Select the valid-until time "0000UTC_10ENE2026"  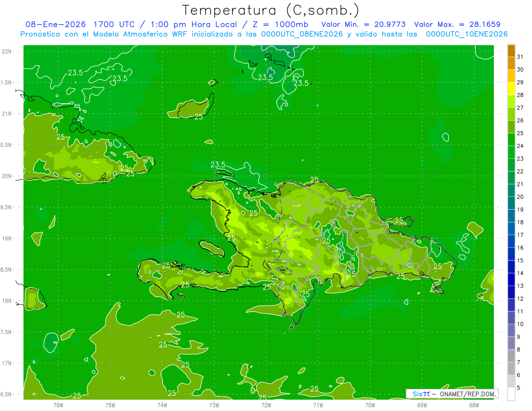(x=467, y=34)
